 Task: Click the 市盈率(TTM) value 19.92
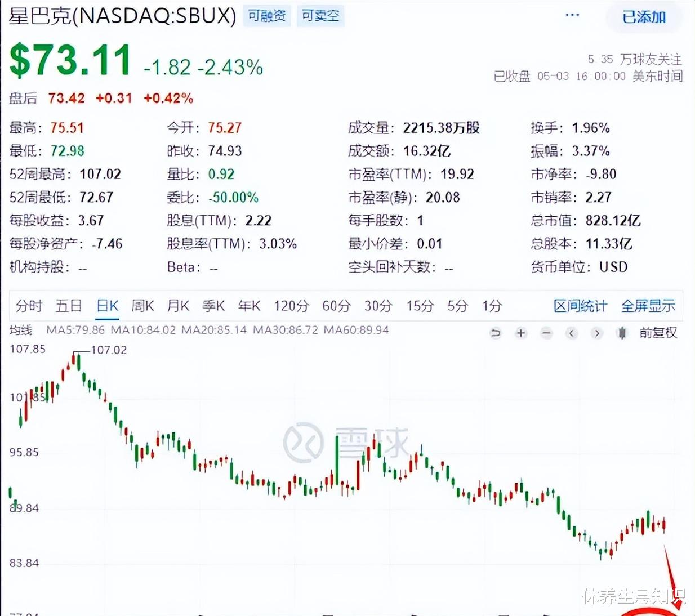(457, 174)
